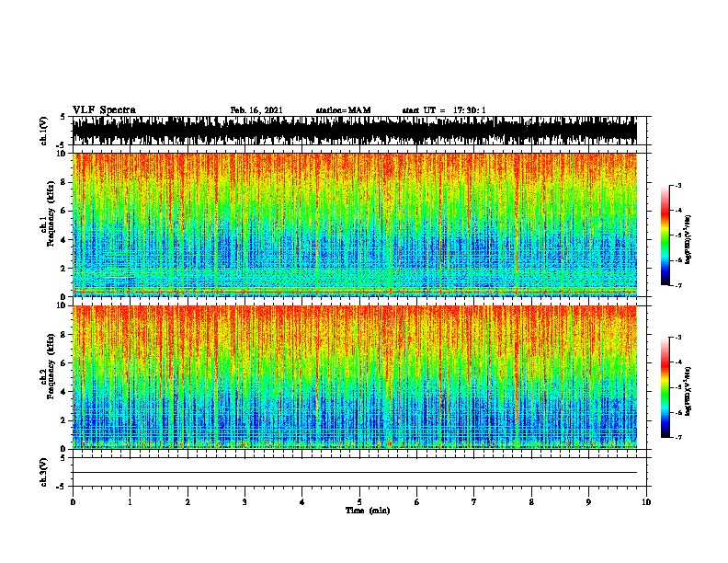Click time axis tick label "7"

tap(474, 502)
